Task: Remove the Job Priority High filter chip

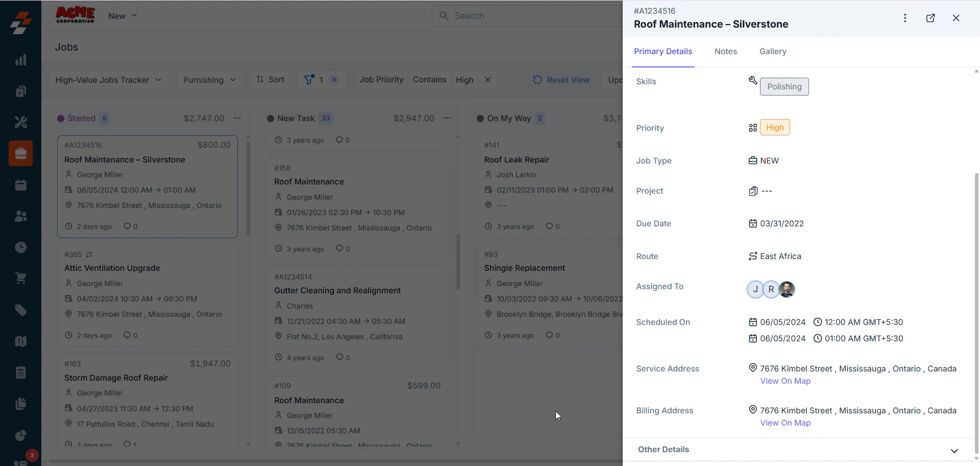Action: (487, 80)
